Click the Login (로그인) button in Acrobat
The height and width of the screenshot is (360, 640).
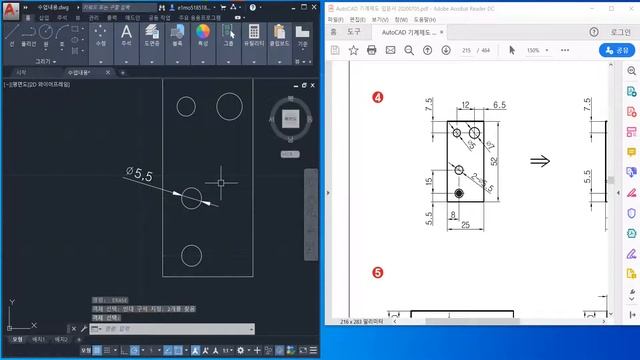coord(620,32)
